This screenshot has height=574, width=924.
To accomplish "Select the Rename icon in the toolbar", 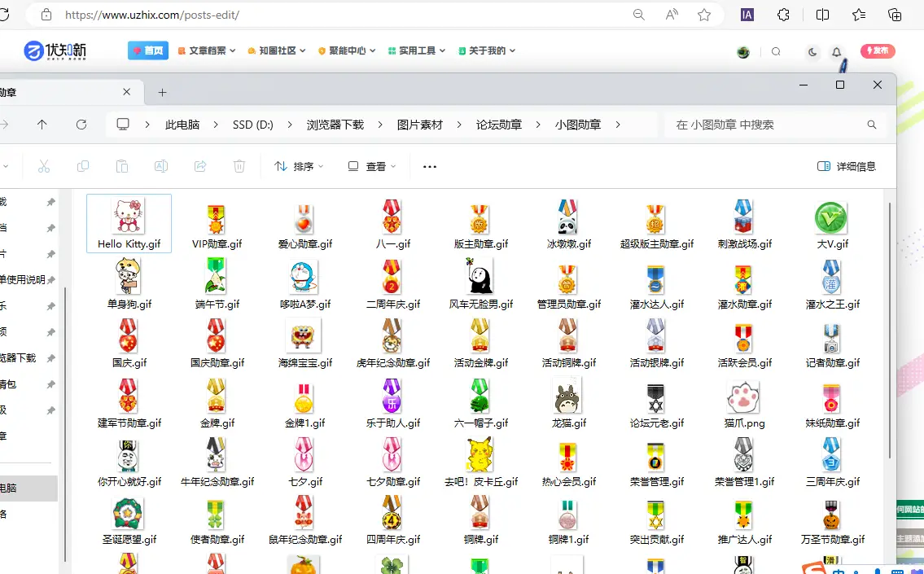I will pos(161,166).
